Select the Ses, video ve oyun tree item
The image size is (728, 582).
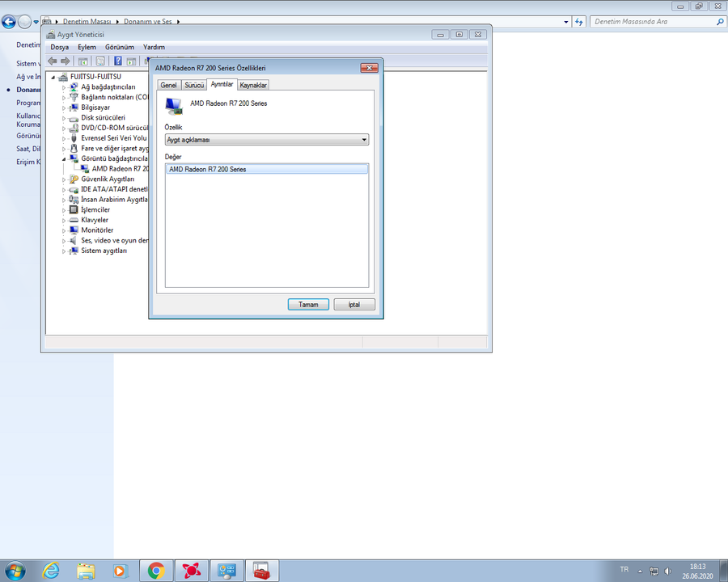pyautogui.click(x=115, y=240)
